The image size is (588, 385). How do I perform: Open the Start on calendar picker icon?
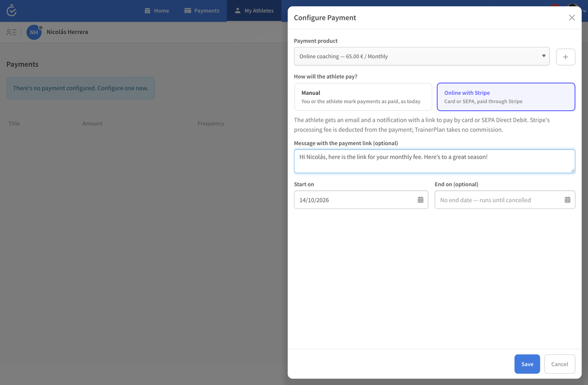click(x=421, y=200)
